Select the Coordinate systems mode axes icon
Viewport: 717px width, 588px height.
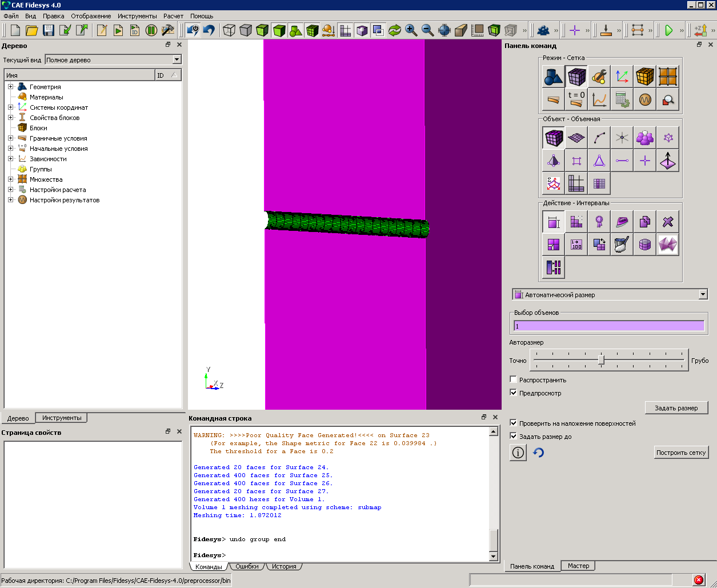point(622,77)
